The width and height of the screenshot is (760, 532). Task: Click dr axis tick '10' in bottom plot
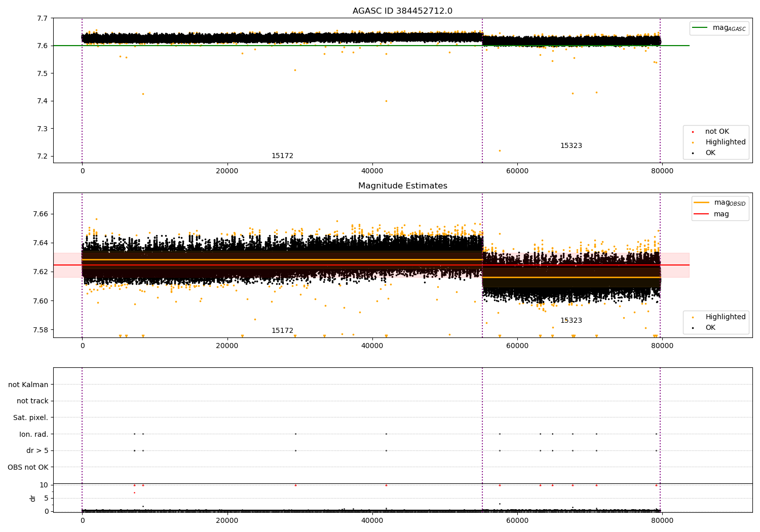pyautogui.click(x=44, y=485)
